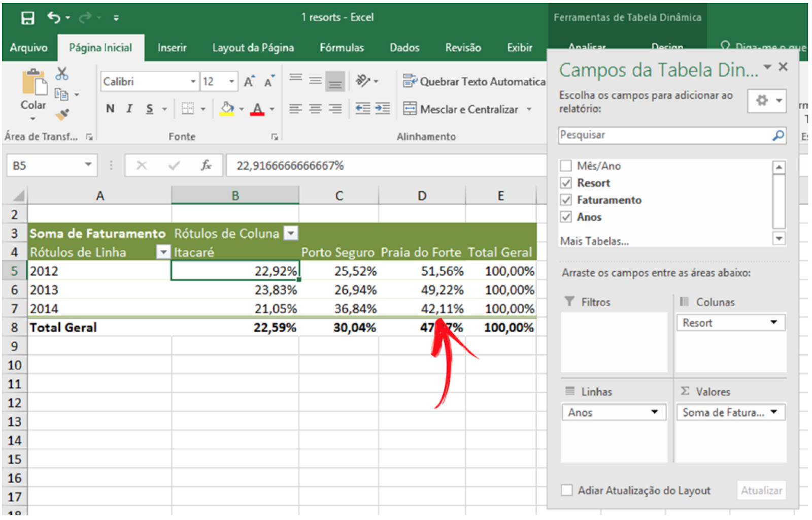
Task: Open the Fonte dialog launcher
Action: pyautogui.click(x=275, y=137)
